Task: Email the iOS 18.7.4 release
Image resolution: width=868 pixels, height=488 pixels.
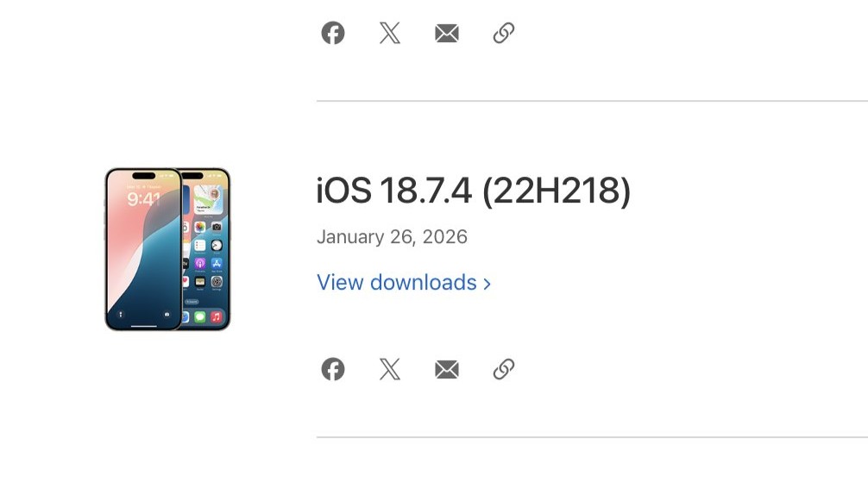Action: point(447,369)
